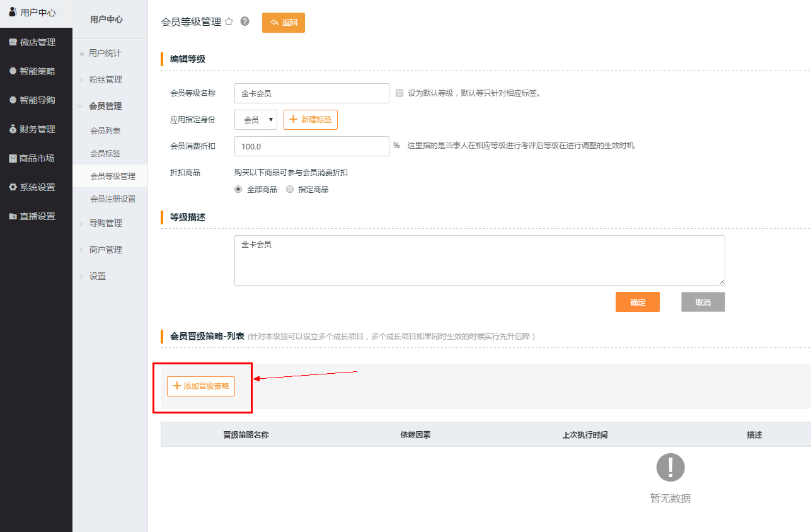Select the 全部商品 radio button
The width and height of the screenshot is (811, 532).
(x=238, y=189)
